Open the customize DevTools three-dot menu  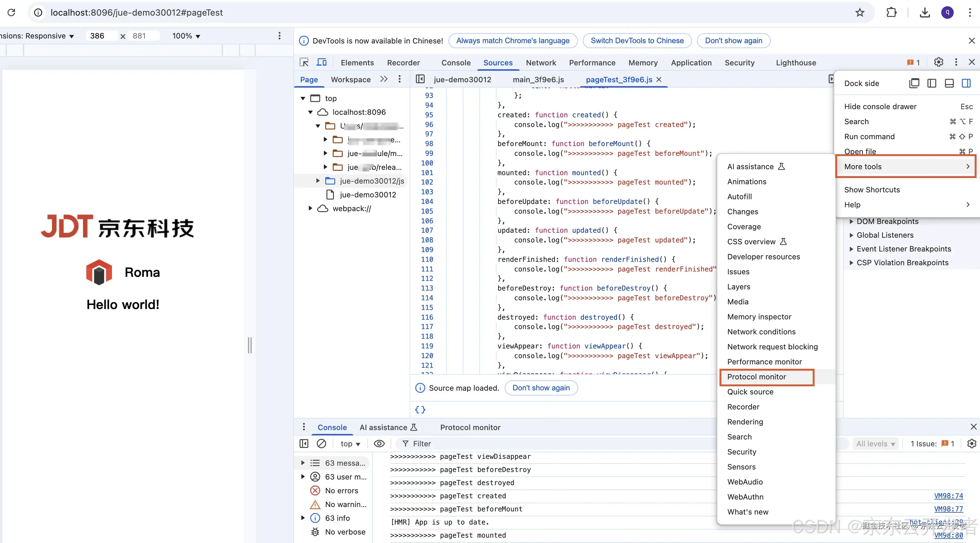957,62
